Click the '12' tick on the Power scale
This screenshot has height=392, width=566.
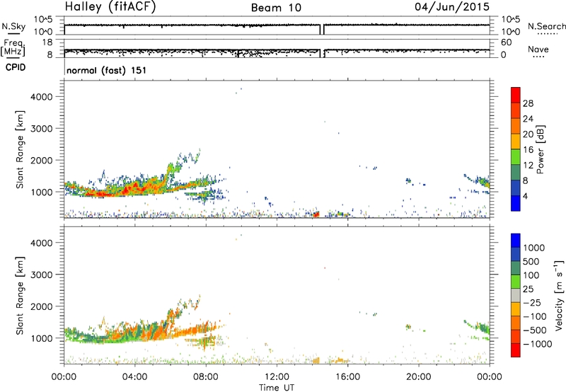[x=528, y=166]
